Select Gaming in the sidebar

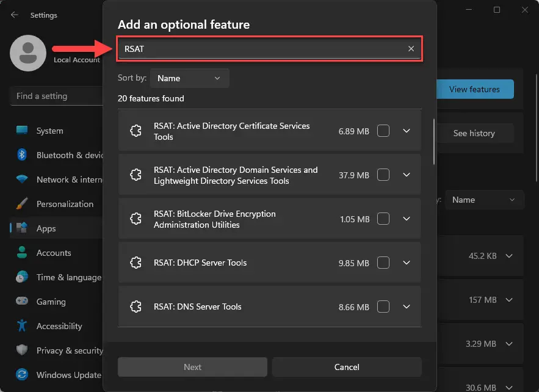click(57, 302)
